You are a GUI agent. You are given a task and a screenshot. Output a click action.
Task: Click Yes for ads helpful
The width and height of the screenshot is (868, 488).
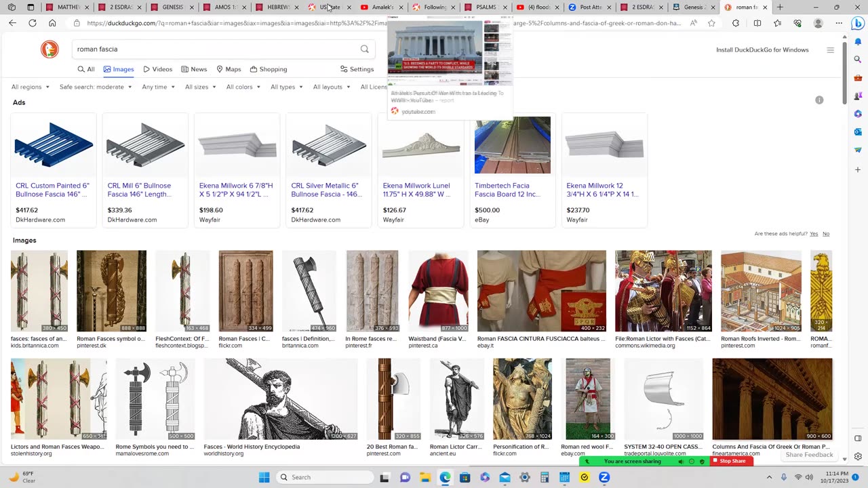[x=814, y=234]
